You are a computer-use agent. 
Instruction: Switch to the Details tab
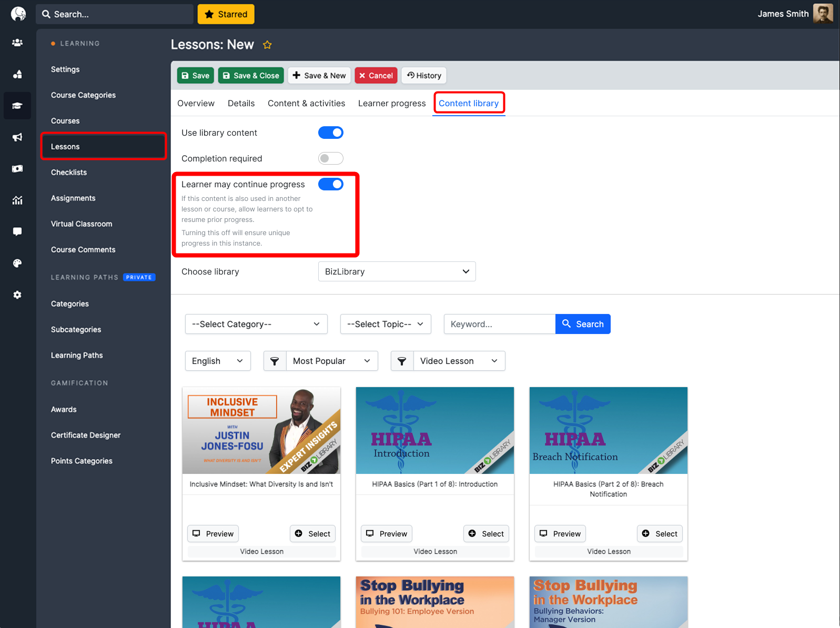point(241,103)
